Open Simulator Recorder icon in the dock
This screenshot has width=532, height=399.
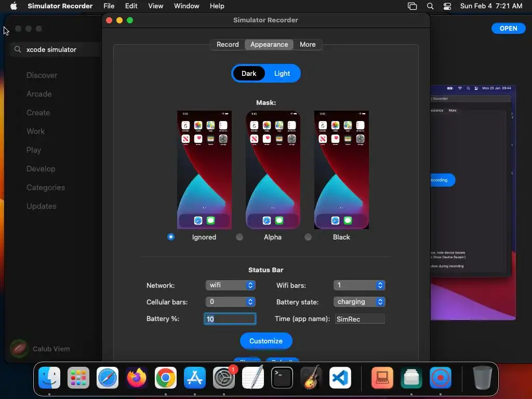click(x=441, y=378)
